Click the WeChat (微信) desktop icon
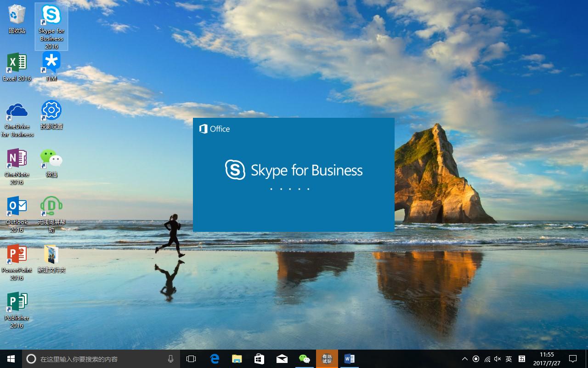This screenshot has height=368, width=588. 51,159
